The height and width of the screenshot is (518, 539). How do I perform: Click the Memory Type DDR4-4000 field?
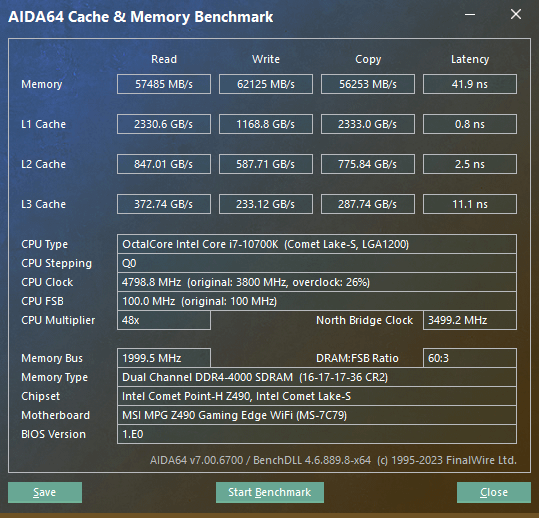[317, 377]
